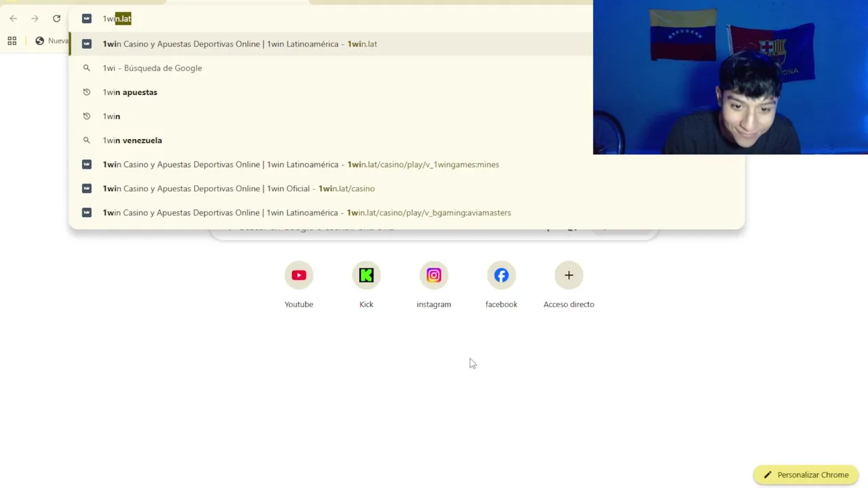Screen dimensions: 868x488
Task: Reload the page with the refresh icon
Action: [56, 18]
